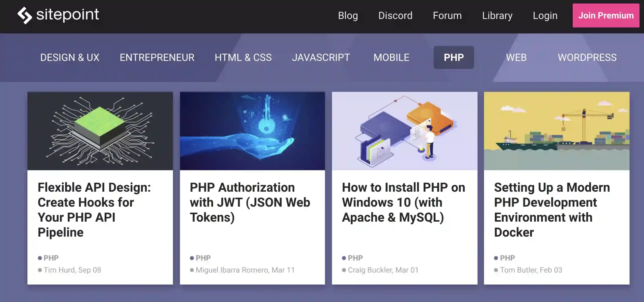Select the active PHP category tab
644x302 pixels.
454,57
